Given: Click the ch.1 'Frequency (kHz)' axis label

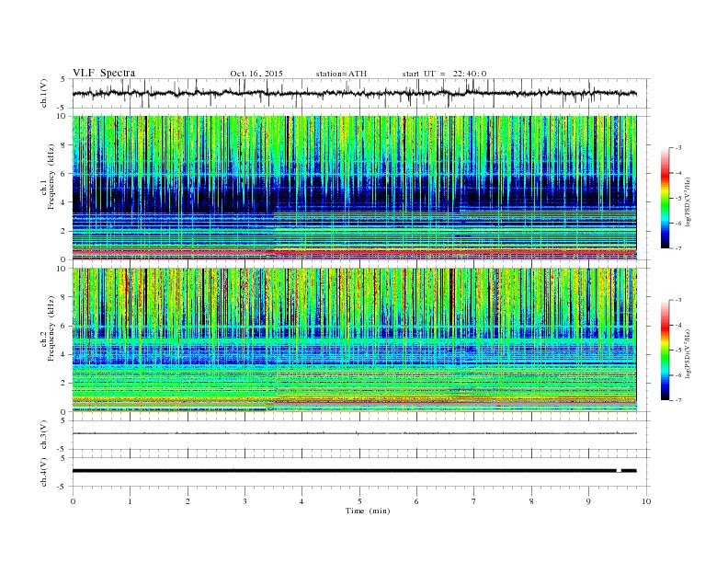Looking at the screenshot, I should click(51, 177).
